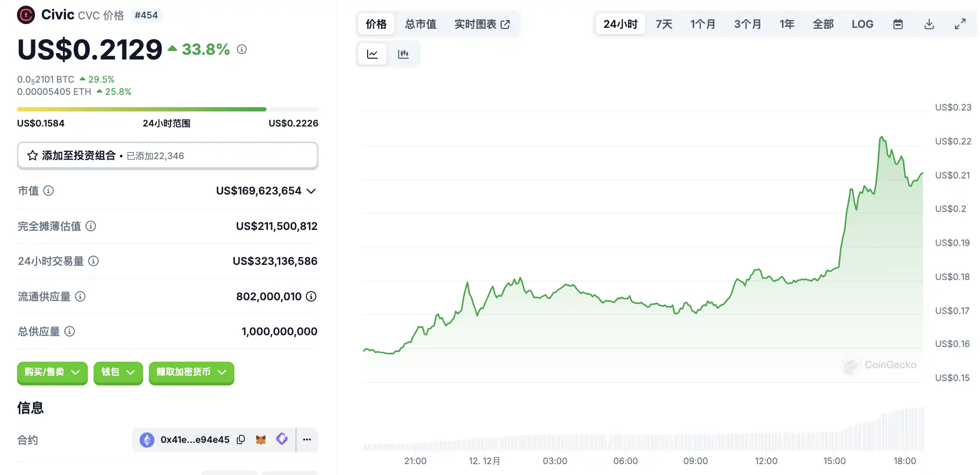Viewport: 980px width, 475px height.
Task: Copy the contract address 0x41e...e94e45
Action: tap(241, 440)
